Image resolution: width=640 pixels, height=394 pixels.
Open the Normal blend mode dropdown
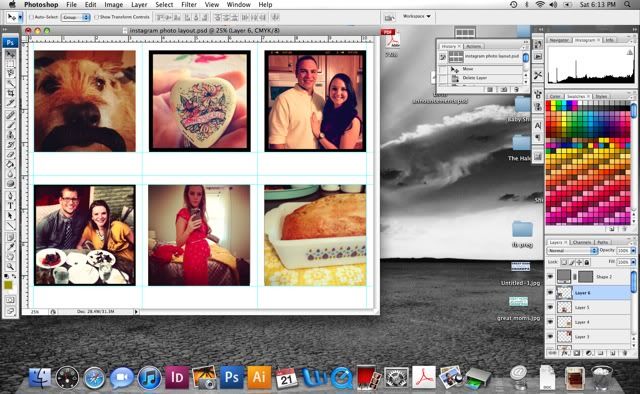pos(572,250)
